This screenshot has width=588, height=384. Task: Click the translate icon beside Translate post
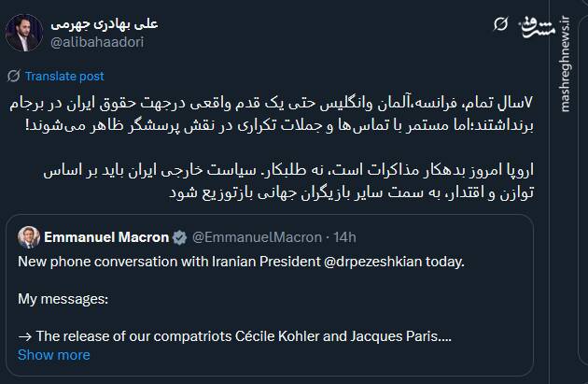coord(13,77)
